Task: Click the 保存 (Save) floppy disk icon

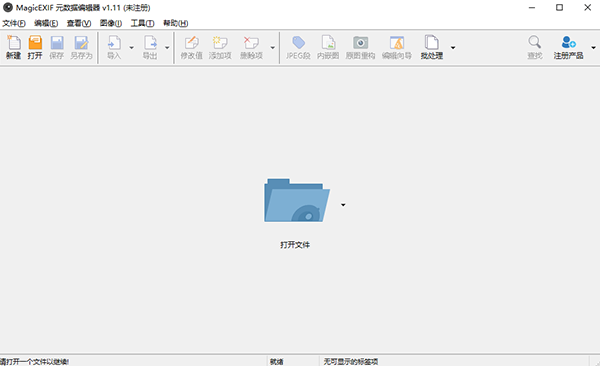Action: 57,47
